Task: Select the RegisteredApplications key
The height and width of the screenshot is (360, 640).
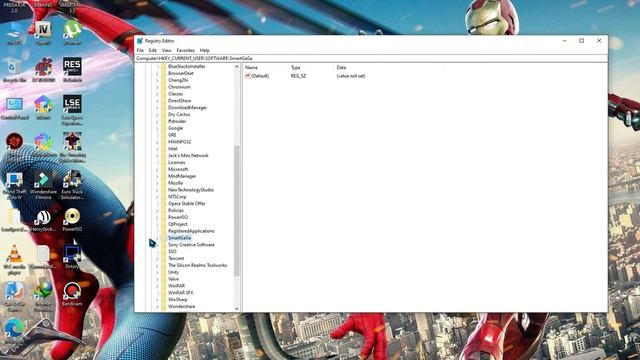Action: [x=191, y=231]
